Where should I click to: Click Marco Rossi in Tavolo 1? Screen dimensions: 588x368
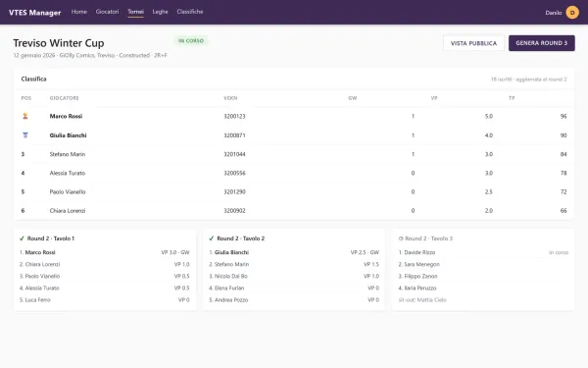40,252
